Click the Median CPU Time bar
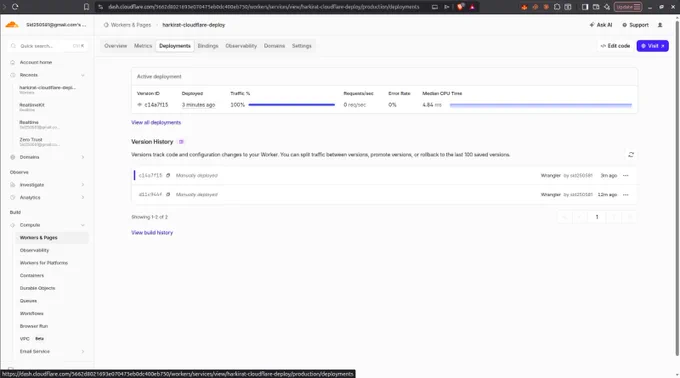Viewport: 680px width, 378px height. point(541,105)
